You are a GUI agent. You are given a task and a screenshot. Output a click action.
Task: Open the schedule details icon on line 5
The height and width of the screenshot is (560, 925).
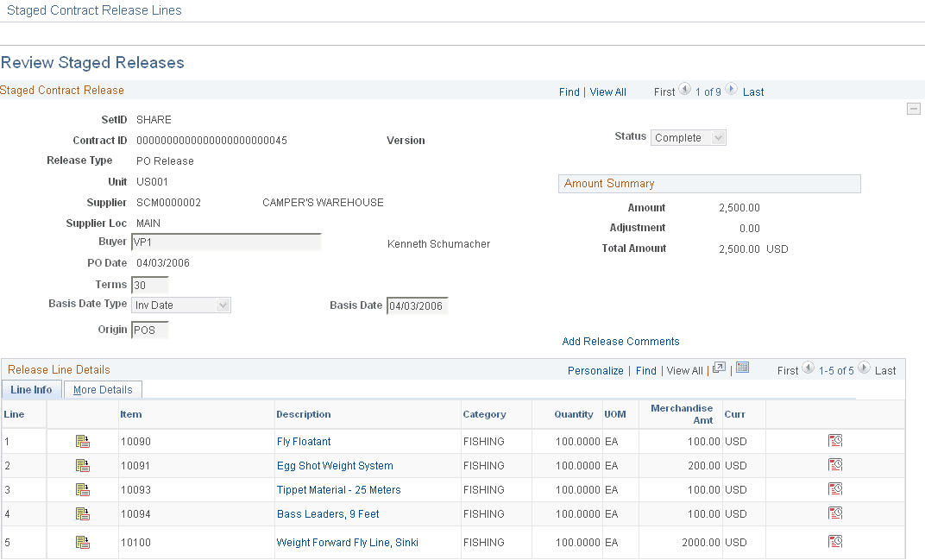coord(835,541)
